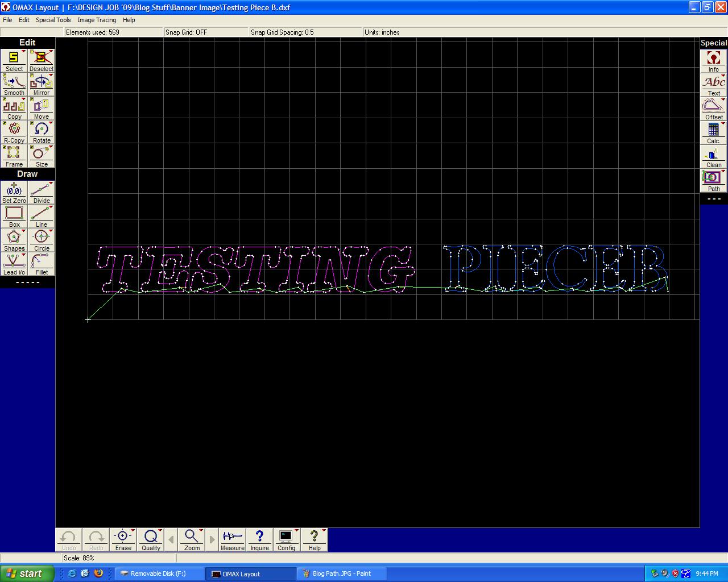Pick the Fillet tool

pos(41,264)
